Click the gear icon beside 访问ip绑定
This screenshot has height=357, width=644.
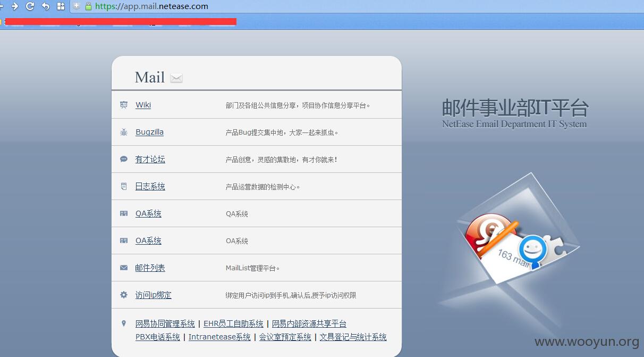pyautogui.click(x=124, y=295)
